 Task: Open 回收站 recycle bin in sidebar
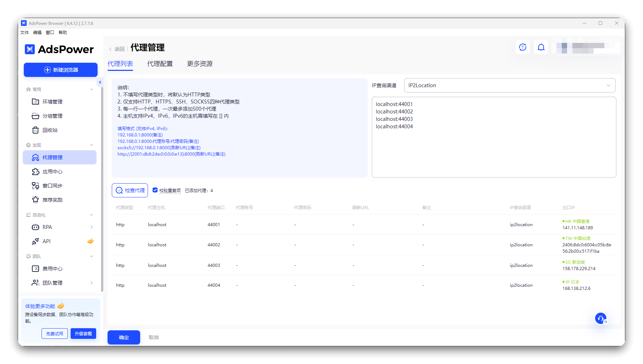[x=50, y=130]
